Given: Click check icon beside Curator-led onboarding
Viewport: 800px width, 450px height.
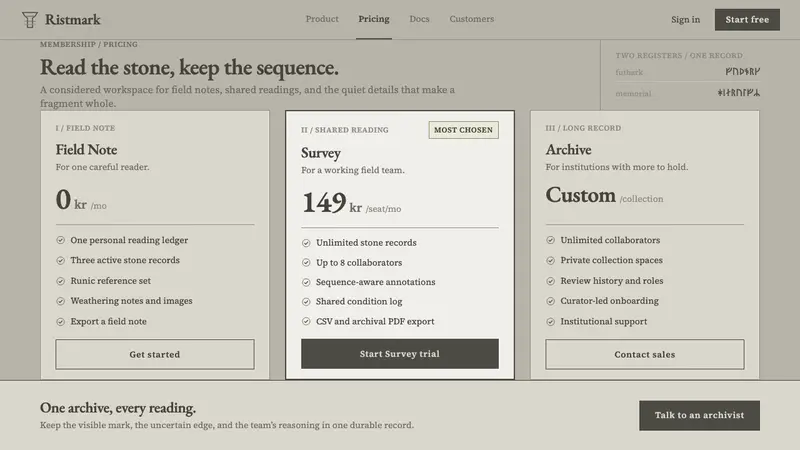Looking at the screenshot, I should 551,301.
